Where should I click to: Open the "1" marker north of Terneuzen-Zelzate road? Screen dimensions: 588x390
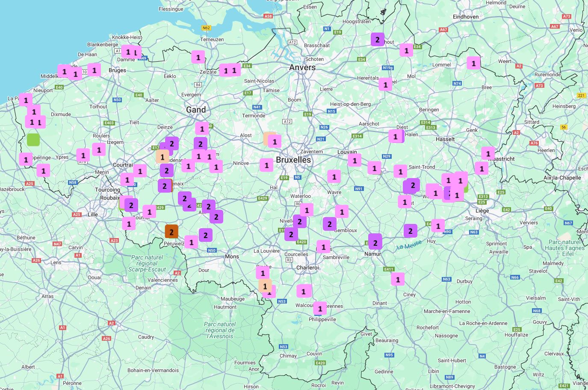198,57
